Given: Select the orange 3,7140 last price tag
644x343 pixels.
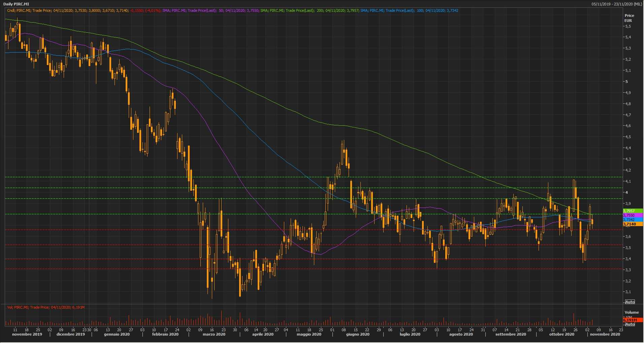Looking at the screenshot, I should (x=632, y=224).
